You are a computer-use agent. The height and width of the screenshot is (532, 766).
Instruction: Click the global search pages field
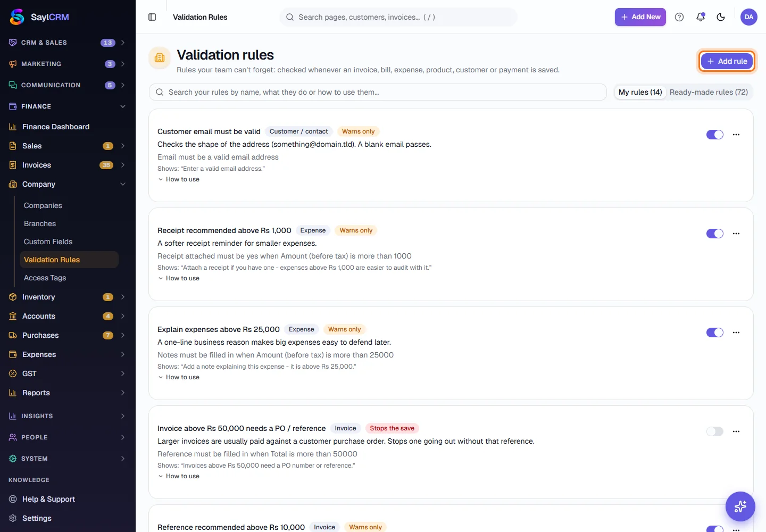pos(398,17)
